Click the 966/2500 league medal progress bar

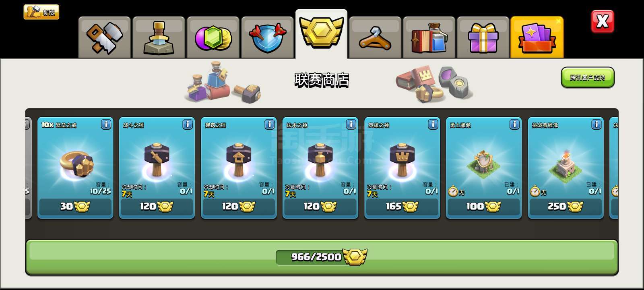click(x=322, y=257)
